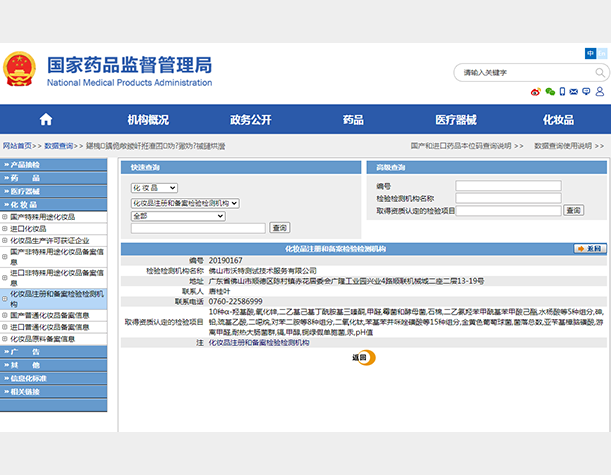Expand 进口非特殊用途化妆品备案信息 item

pyautogui.click(x=5, y=278)
